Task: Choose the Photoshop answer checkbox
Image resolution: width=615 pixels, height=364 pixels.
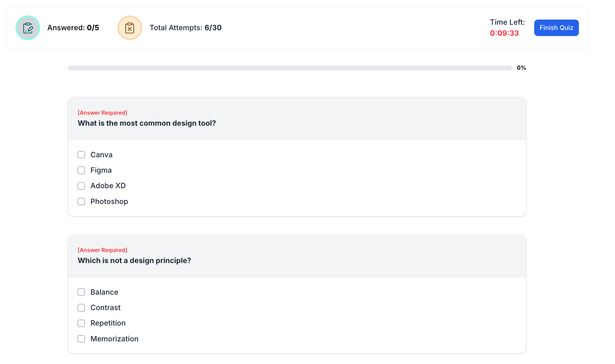Action: (81, 202)
